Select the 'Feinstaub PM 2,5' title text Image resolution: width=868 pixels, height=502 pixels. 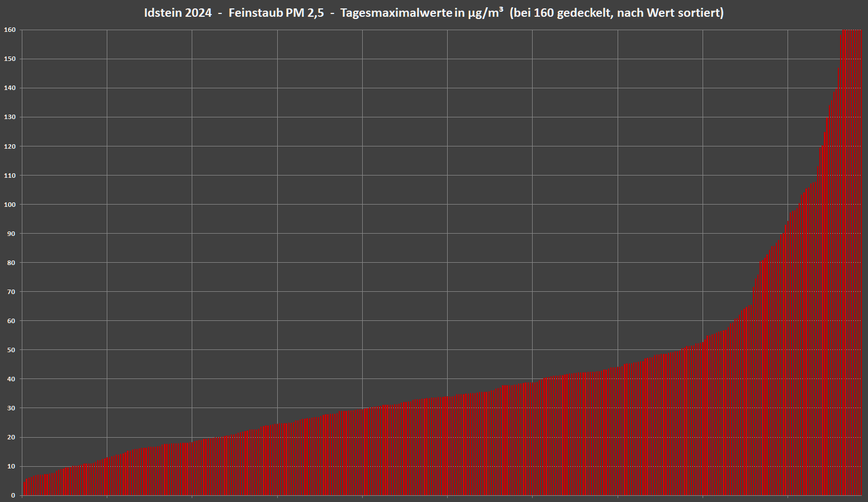click(x=276, y=13)
